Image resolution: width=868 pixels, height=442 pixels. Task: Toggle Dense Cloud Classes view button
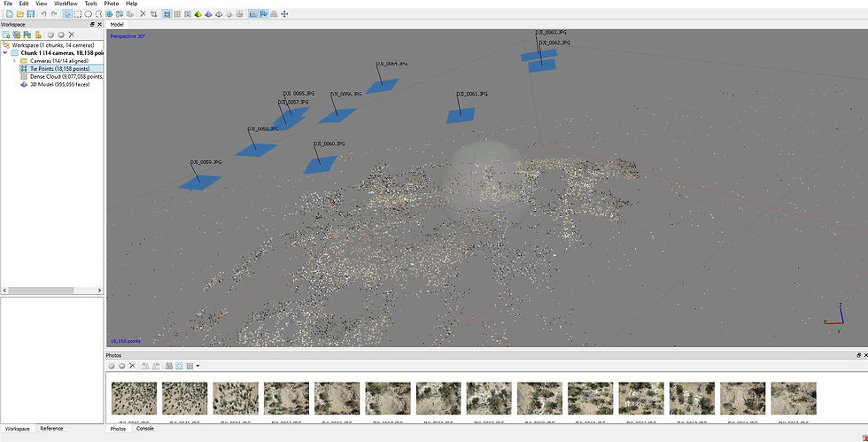[187, 14]
